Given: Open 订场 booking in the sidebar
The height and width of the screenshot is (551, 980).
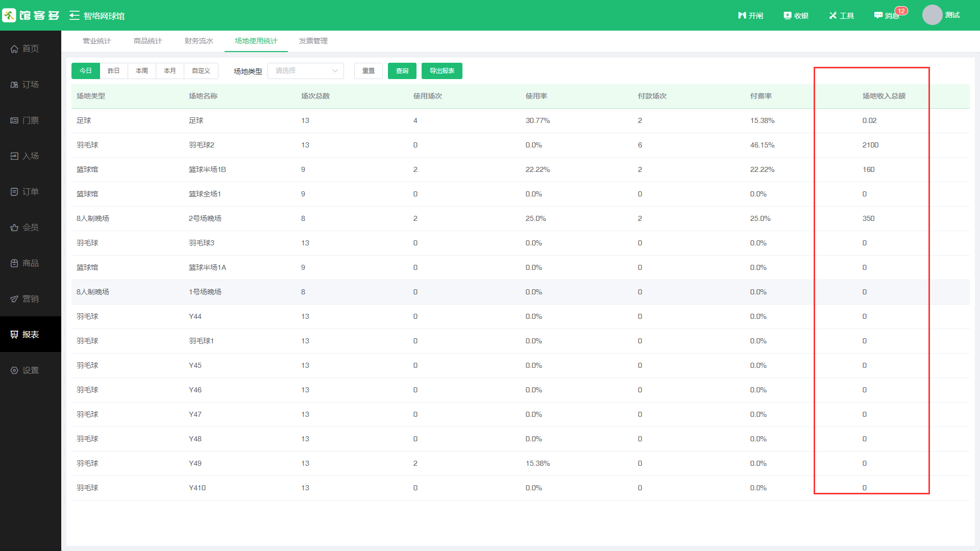Looking at the screenshot, I should click(31, 84).
